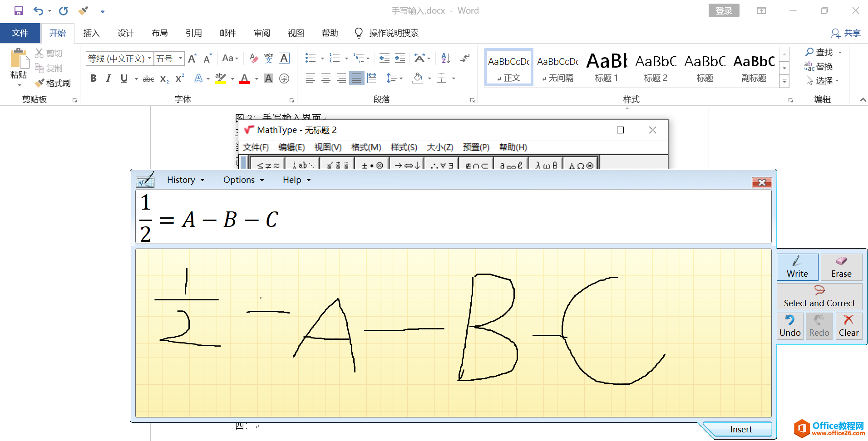This screenshot has height=441, width=868.
Task: Open the relational symbols palette in MathType
Action: [267, 165]
